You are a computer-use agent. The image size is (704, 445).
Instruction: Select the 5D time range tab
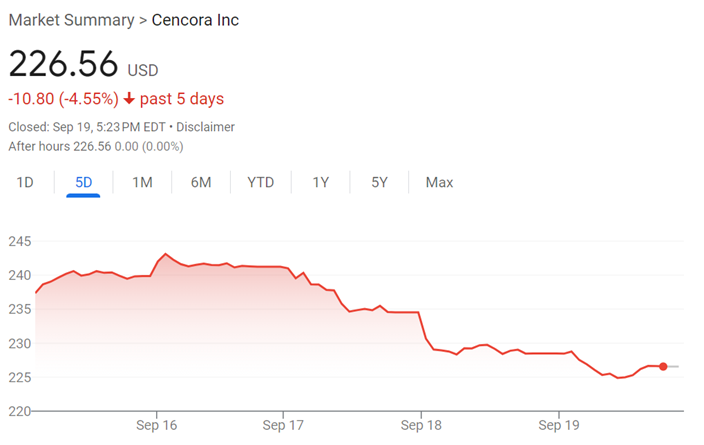click(84, 182)
